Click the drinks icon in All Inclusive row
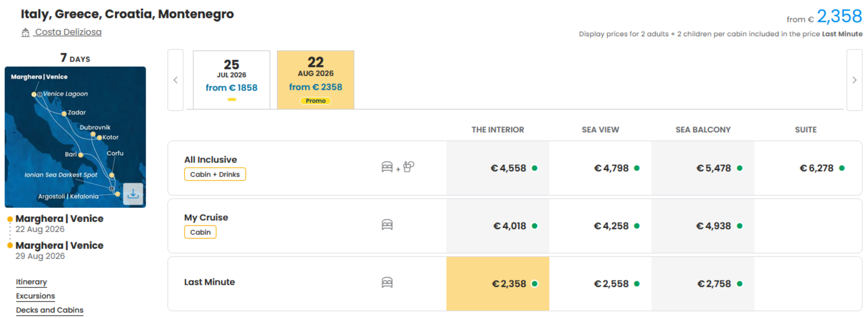This screenshot has width=868, height=318. tap(409, 167)
